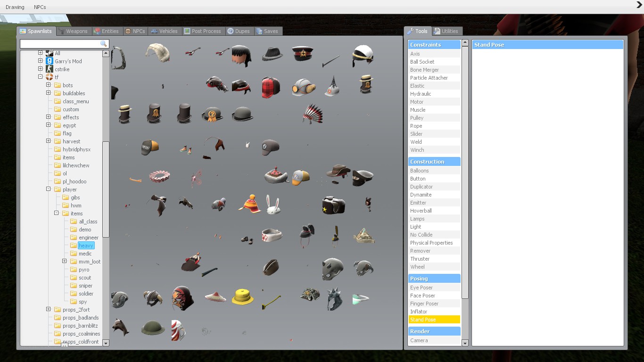The image size is (644, 362).
Task: Expand the mvm_loot folder
Action: (x=65, y=262)
